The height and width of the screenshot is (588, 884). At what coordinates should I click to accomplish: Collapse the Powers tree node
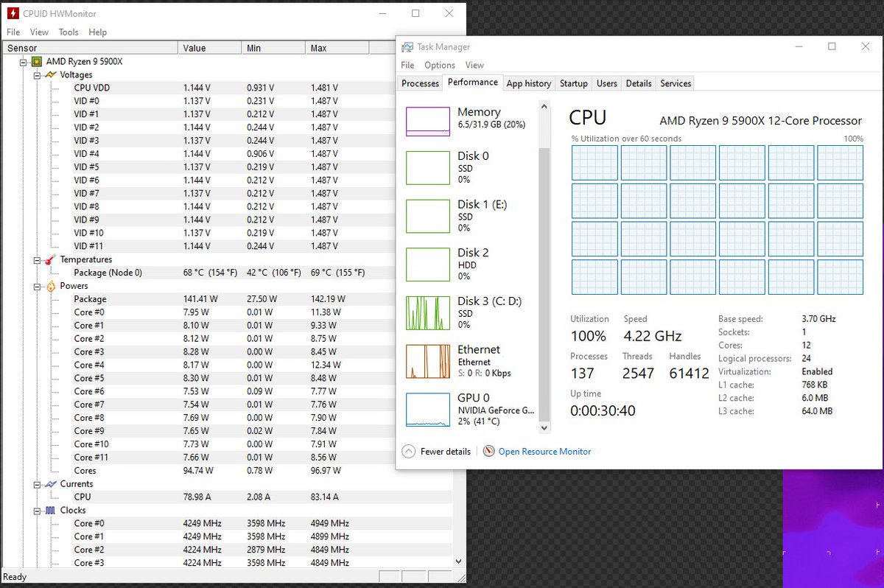point(37,286)
